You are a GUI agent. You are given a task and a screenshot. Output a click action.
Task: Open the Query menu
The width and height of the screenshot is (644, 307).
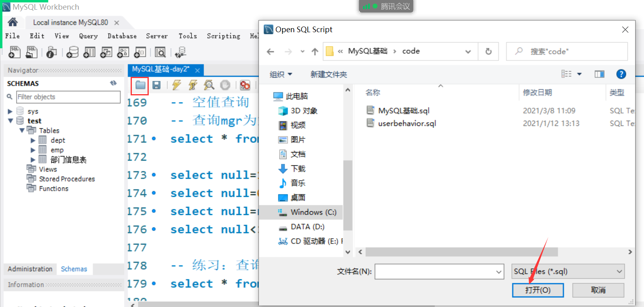point(88,36)
